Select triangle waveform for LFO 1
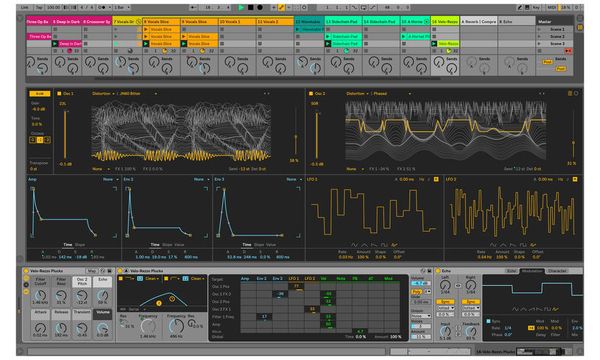Image resolution: width=600 pixels, height=360 pixels. click(364, 245)
